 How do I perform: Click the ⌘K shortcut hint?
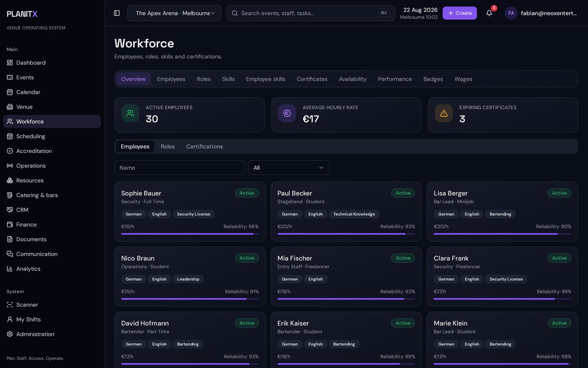(x=384, y=13)
